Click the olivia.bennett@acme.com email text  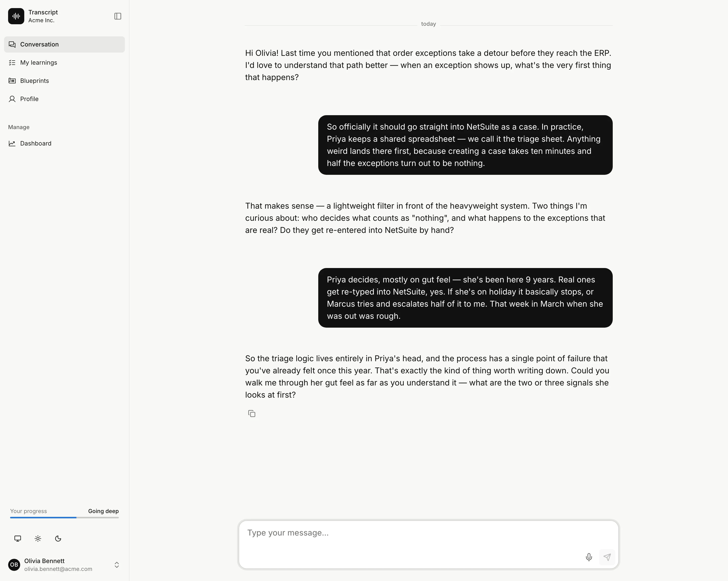coord(58,569)
